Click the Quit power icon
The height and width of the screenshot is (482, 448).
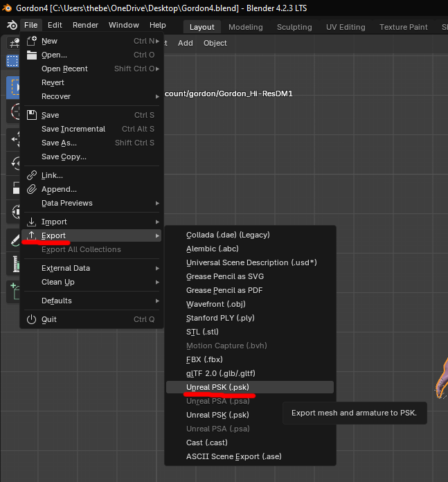tap(32, 319)
